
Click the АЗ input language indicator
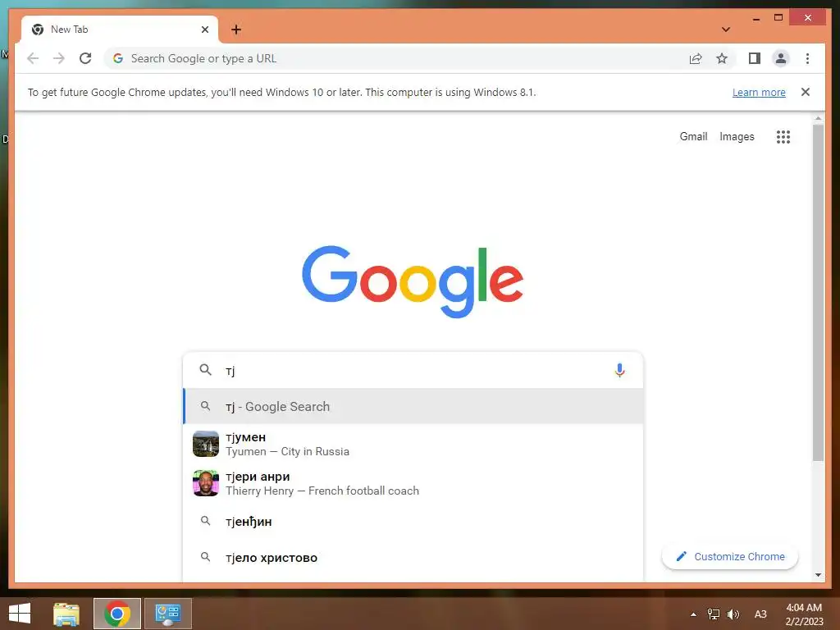(x=760, y=614)
